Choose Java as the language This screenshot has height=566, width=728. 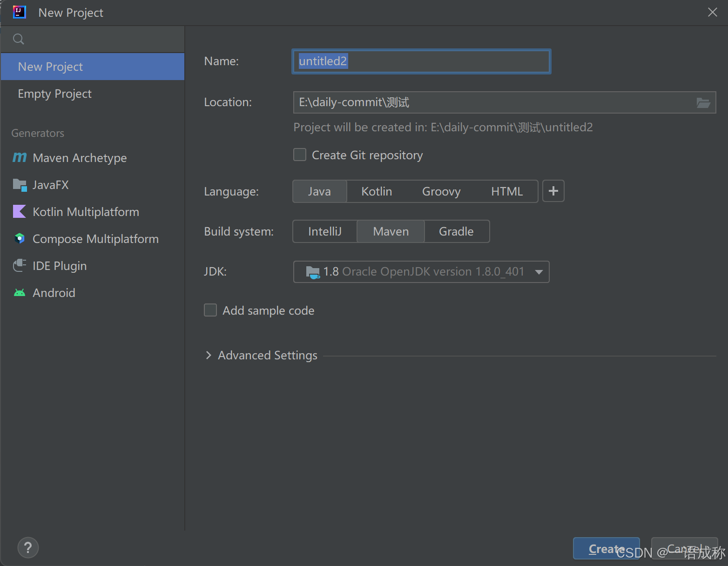coord(319,191)
